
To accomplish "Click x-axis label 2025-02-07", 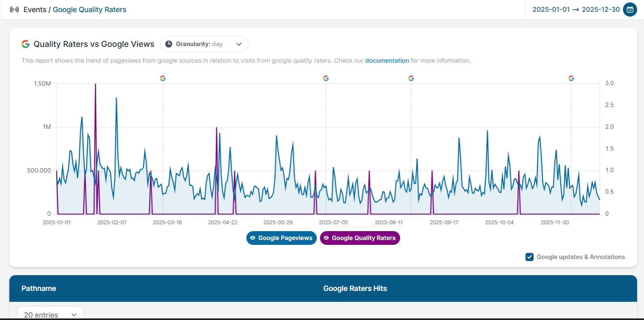I will coord(112,223).
